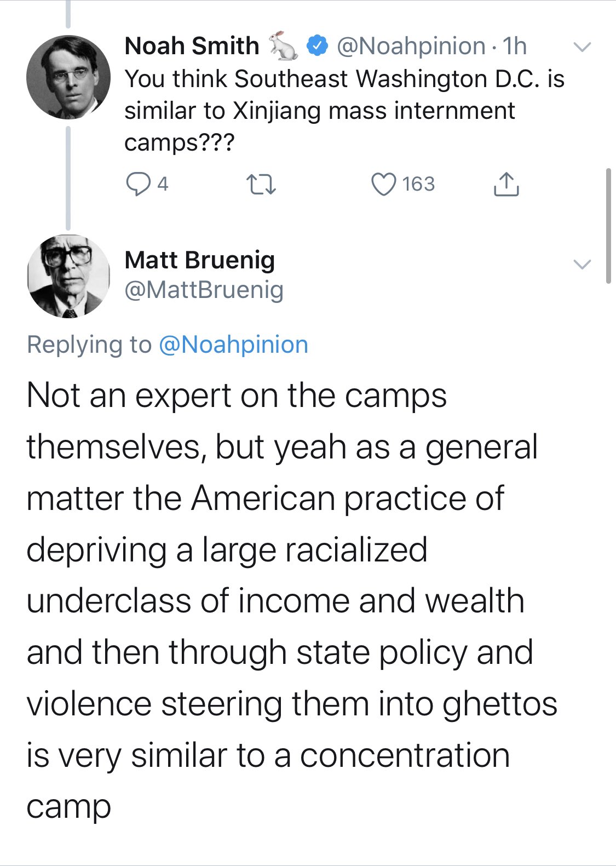Click the @MattBruenig handle
Image resolution: width=616 pixels, height=866 pixels.
204,290
